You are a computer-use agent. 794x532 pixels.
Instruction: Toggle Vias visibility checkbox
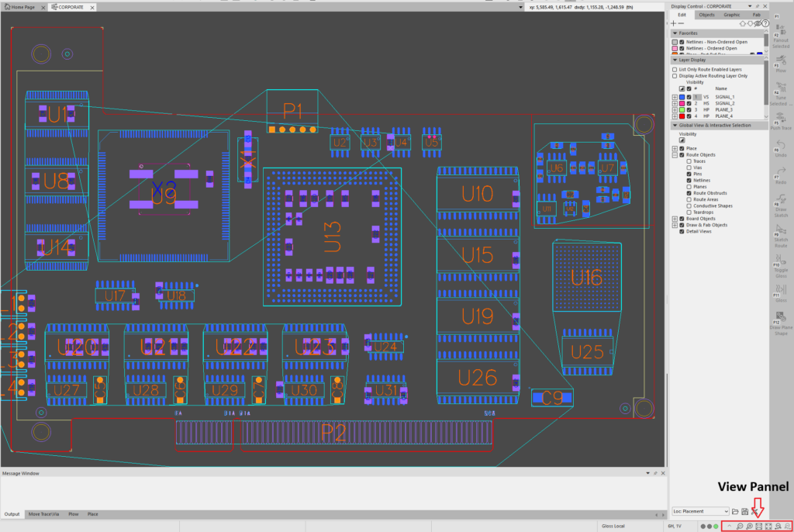click(x=689, y=168)
